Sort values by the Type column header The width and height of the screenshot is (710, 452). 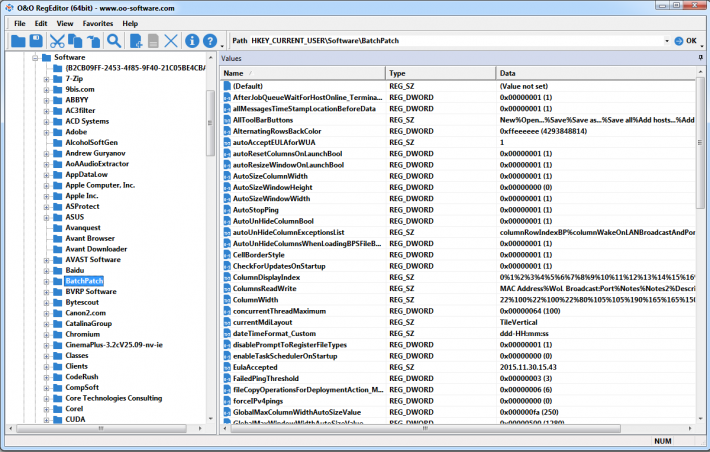441,73
